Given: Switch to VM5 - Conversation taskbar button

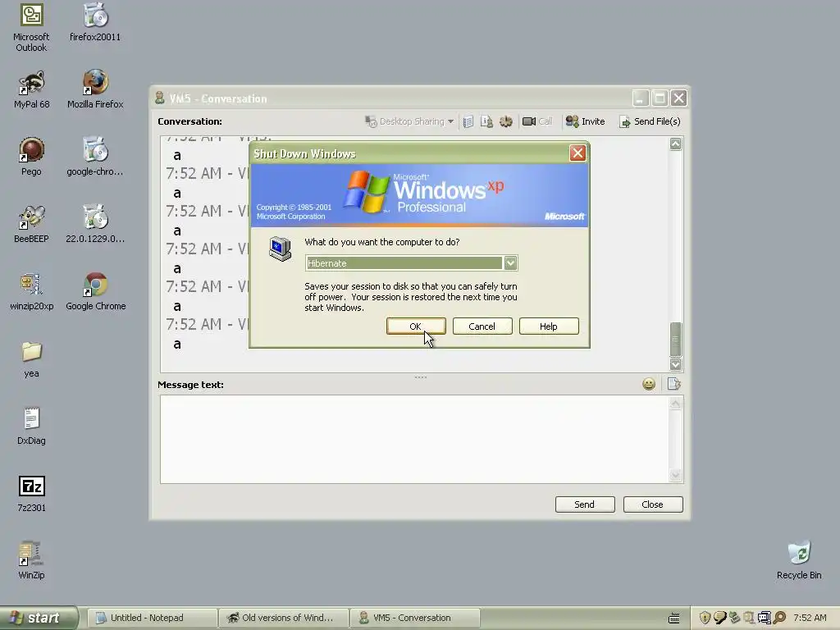Looking at the screenshot, I should pyautogui.click(x=415, y=618).
